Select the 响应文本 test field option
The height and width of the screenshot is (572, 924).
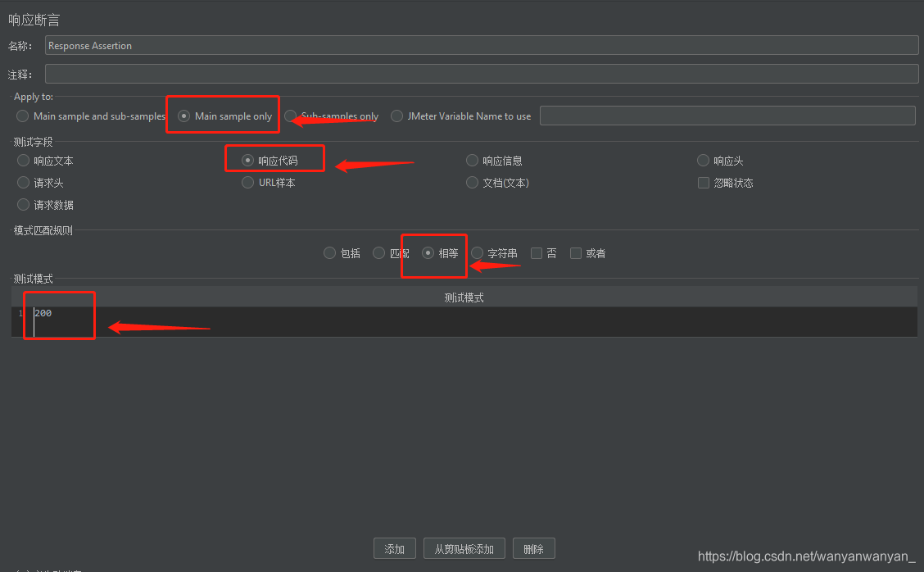coord(23,161)
